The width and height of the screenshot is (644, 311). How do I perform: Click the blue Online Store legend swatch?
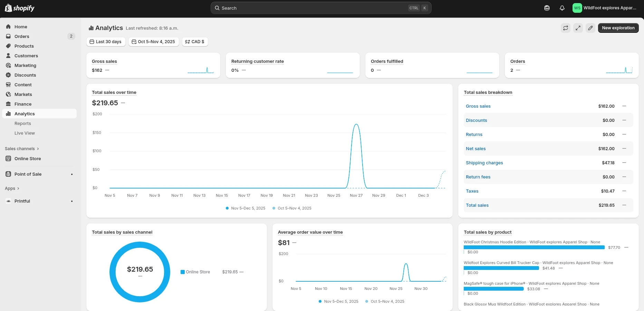[x=183, y=272]
